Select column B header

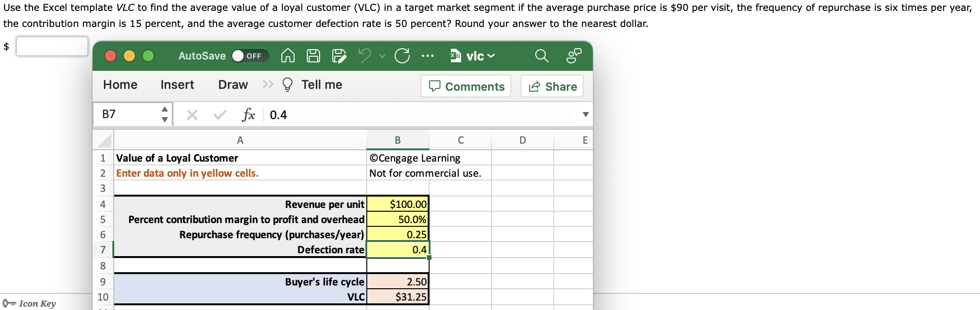397,140
